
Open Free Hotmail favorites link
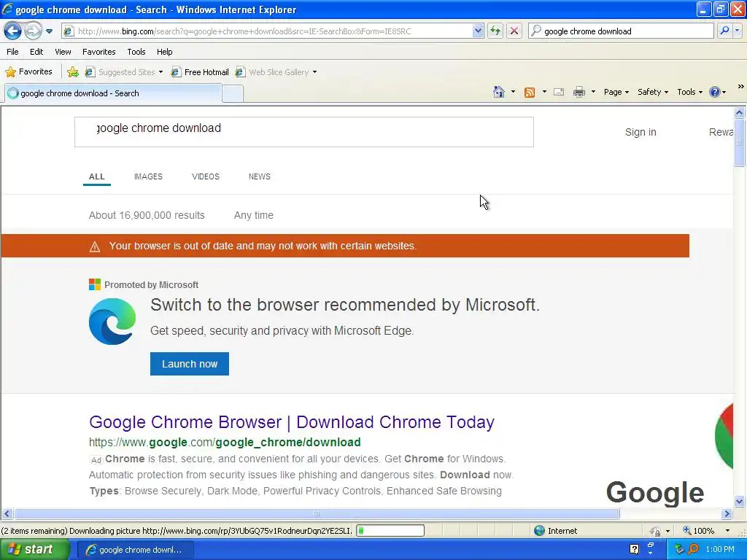pos(200,72)
